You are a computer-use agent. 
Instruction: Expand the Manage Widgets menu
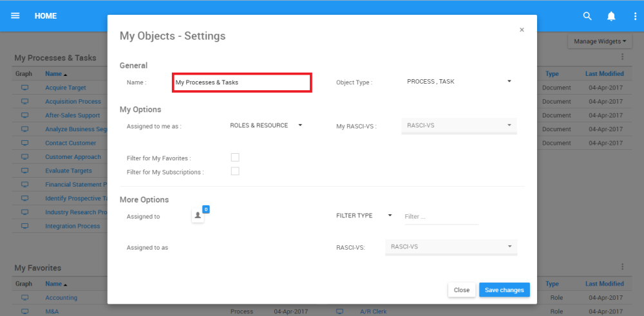click(600, 42)
